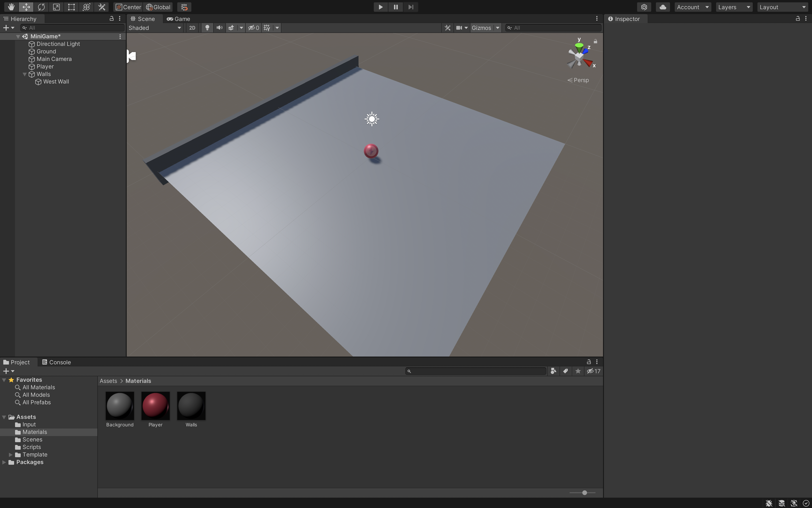Open the Shaded draw mode dropdown

pos(155,28)
